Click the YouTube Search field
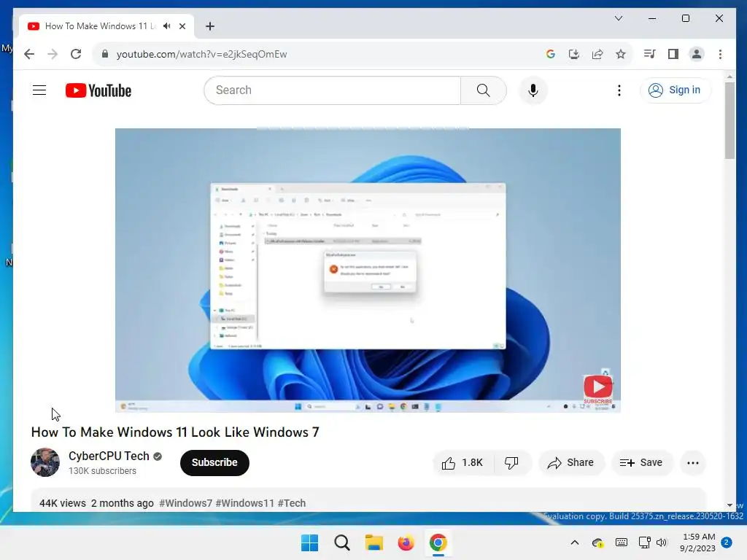This screenshot has height=560, width=747. pyautogui.click(x=332, y=90)
